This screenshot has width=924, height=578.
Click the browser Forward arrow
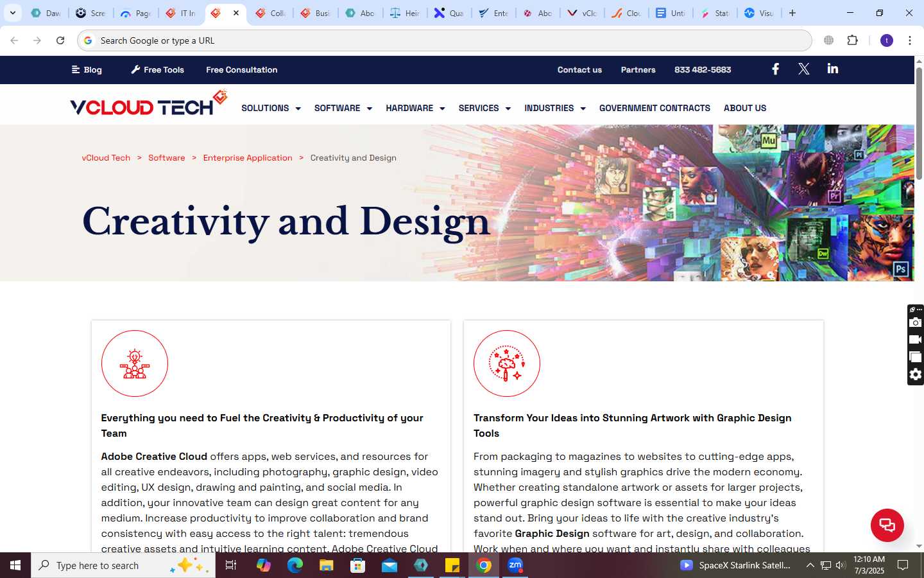[37, 40]
